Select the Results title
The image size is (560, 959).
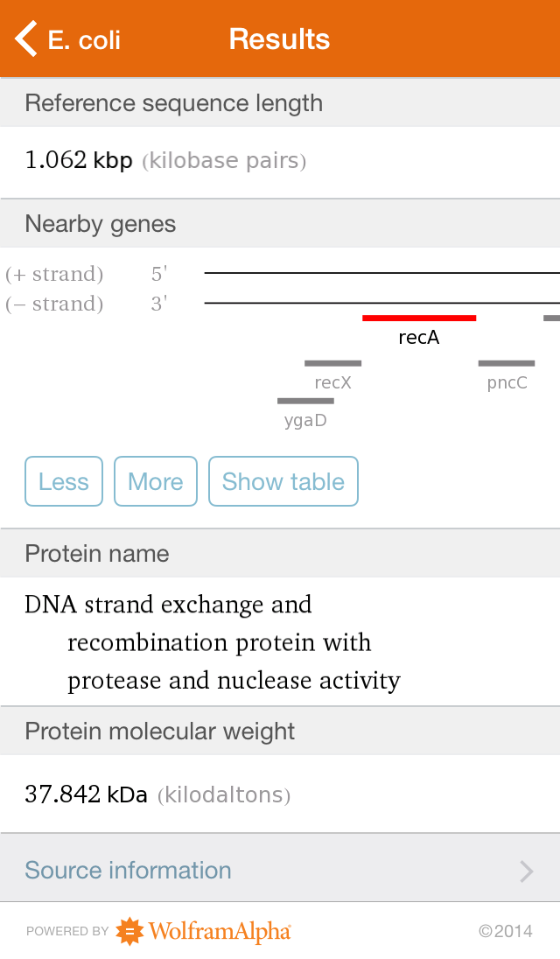[279, 38]
